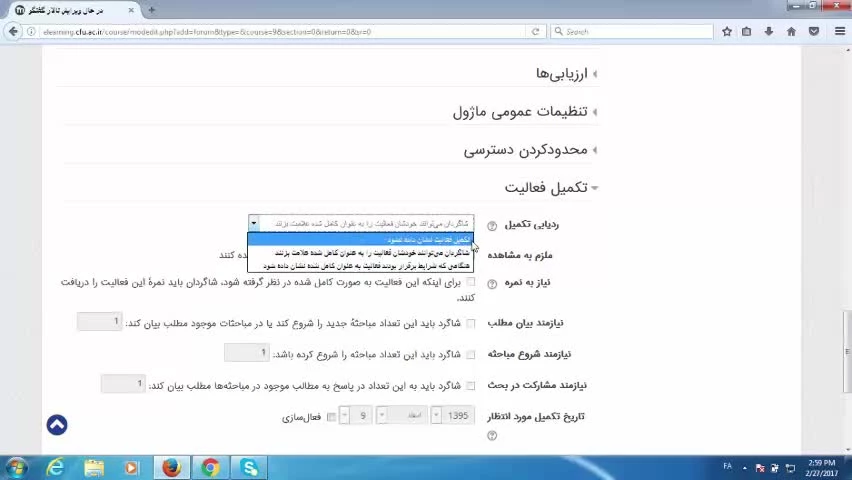Reload the page with the refresh icon
Screen dimensions: 852x480
coord(536,32)
